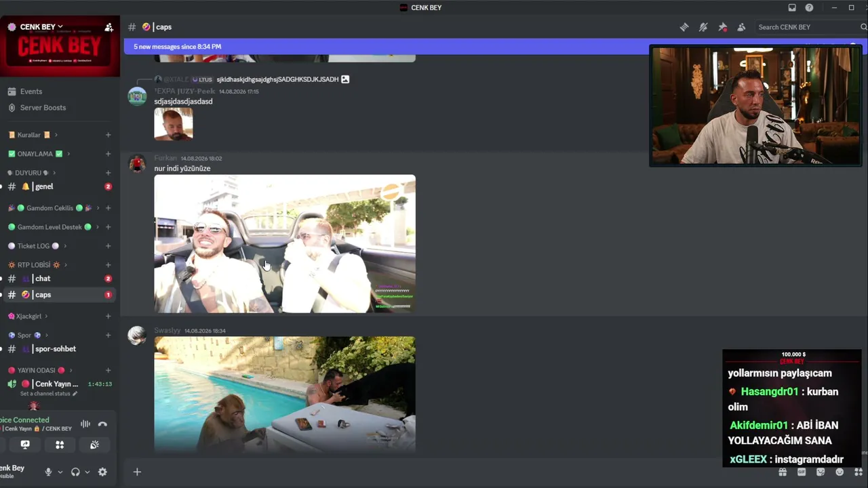Add channel to YAYIN ODASI category
868x488 pixels.
click(x=108, y=371)
